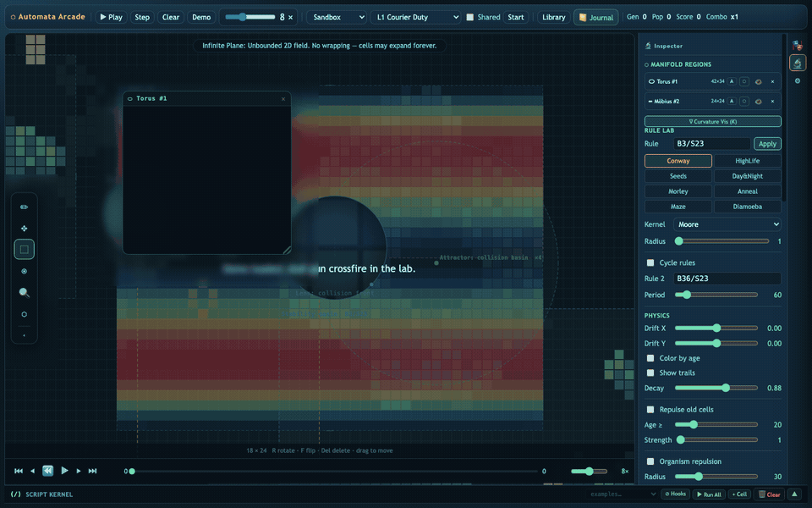Toggle Torus #1 visibility eye

coord(758,81)
